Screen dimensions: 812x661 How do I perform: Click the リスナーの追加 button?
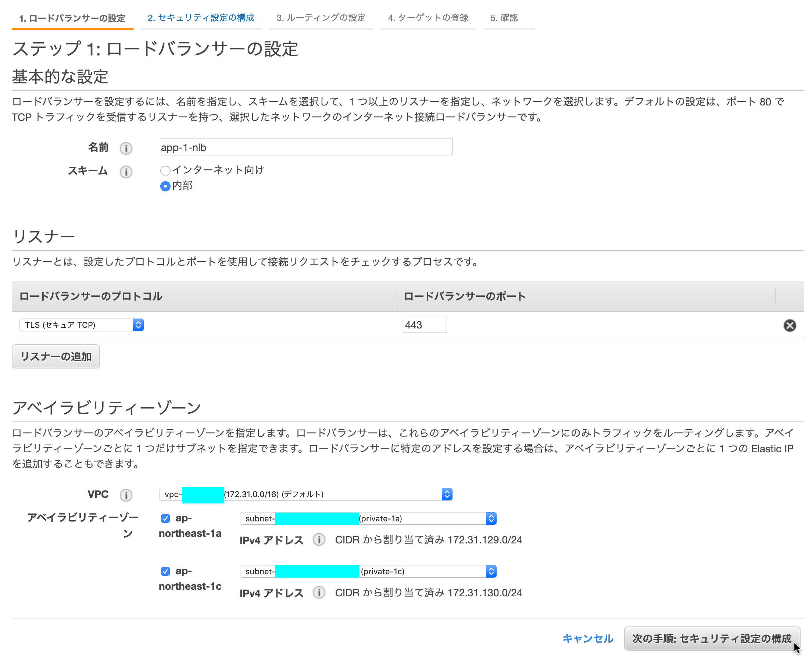pyautogui.click(x=56, y=356)
